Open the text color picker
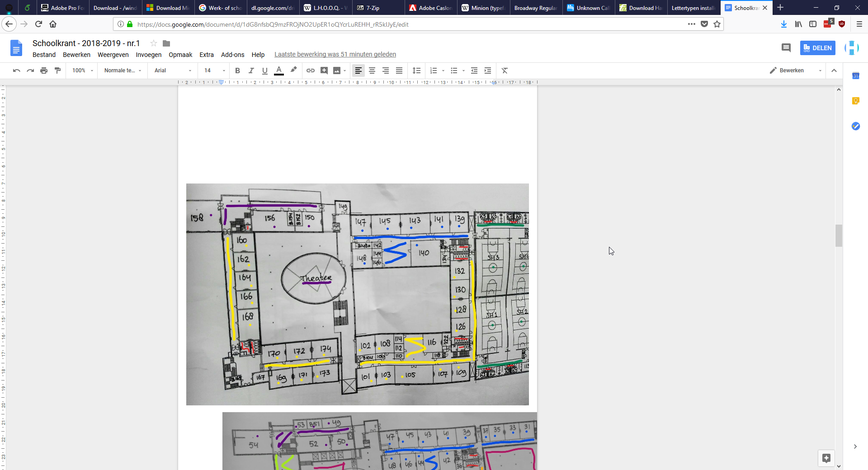This screenshot has width=868, height=470. pyautogui.click(x=279, y=70)
